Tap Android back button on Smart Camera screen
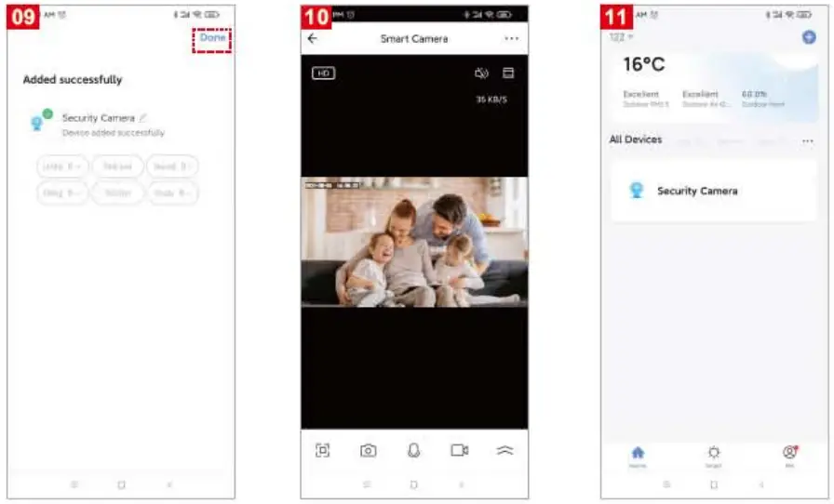This screenshot has height=504, width=834. pyautogui.click(x=461, y=484)
